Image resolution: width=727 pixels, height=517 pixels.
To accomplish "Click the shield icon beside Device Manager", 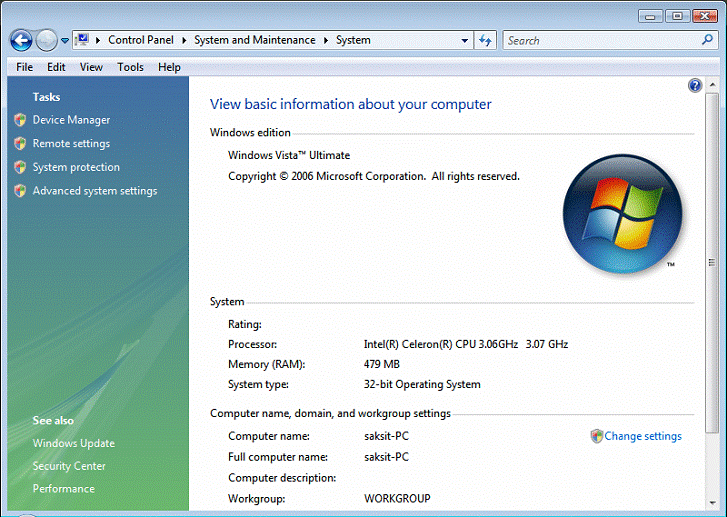I will pos(20,120).
